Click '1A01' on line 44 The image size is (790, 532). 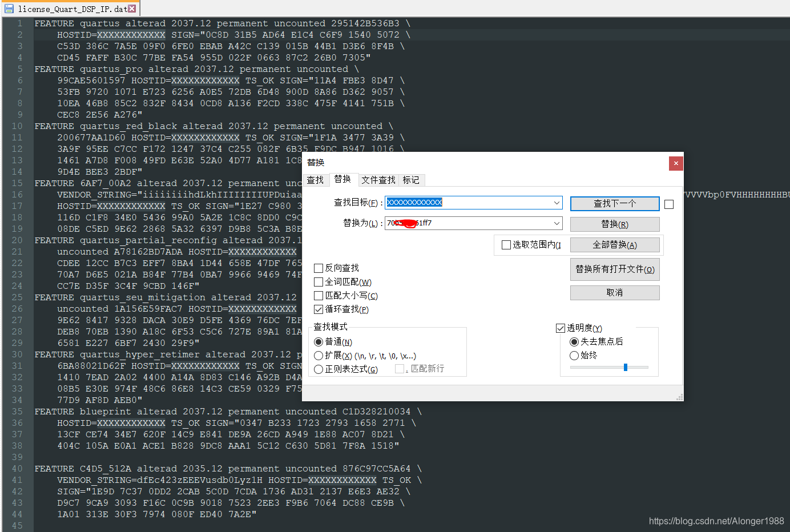[x=68, y=514]
